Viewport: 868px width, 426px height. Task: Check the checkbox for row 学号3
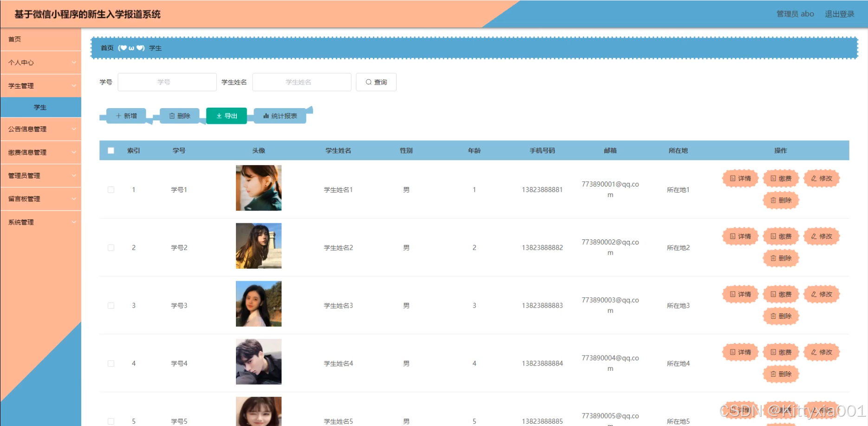111,306
